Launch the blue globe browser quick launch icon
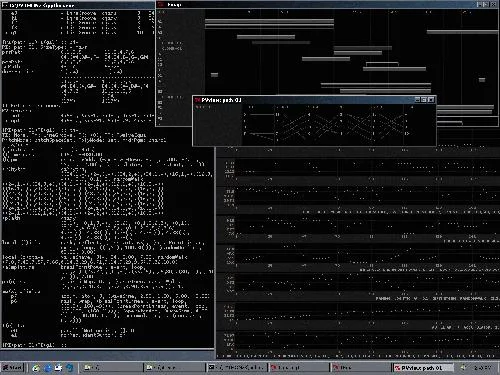The height and width of the screenshot is (375, 500). point(48,368)
